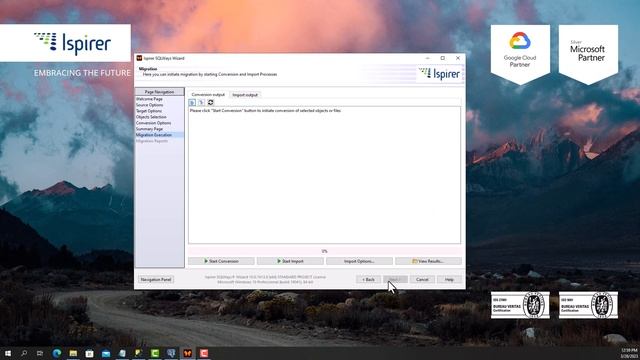
Task: Go to Source Options page
Action: point(150,105)
